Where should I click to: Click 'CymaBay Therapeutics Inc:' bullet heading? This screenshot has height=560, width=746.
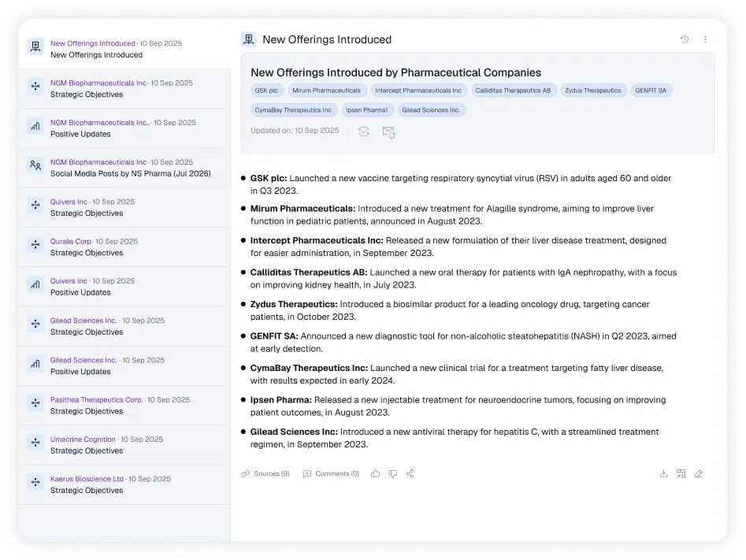(310, 369)
